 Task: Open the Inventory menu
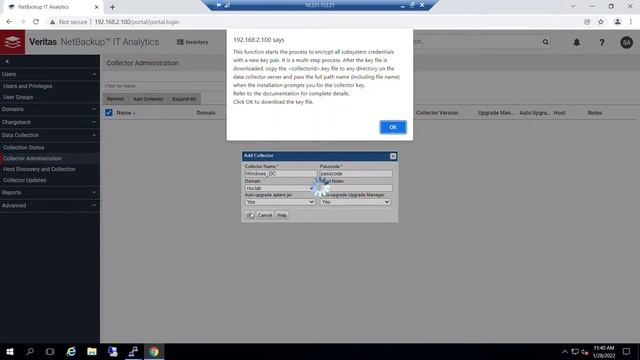(x=192, y=42)
